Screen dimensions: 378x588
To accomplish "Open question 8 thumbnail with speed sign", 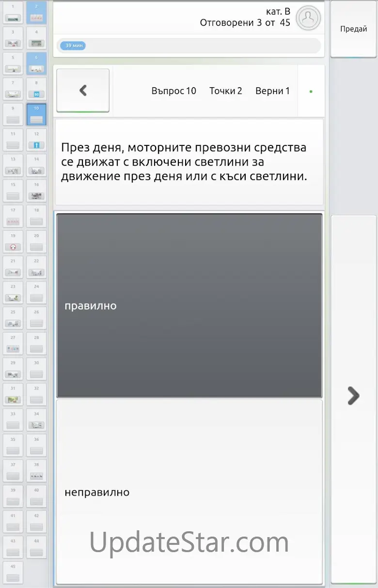I will 36,89.
